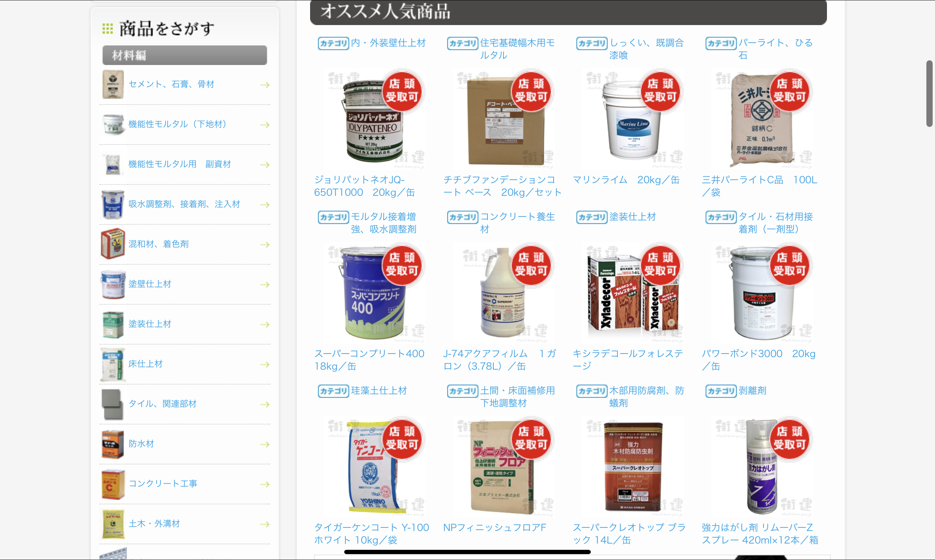Open the ジョリパットネオJQ-650T1000 product link
935x560 pixels.
click(x=364, y=186)
